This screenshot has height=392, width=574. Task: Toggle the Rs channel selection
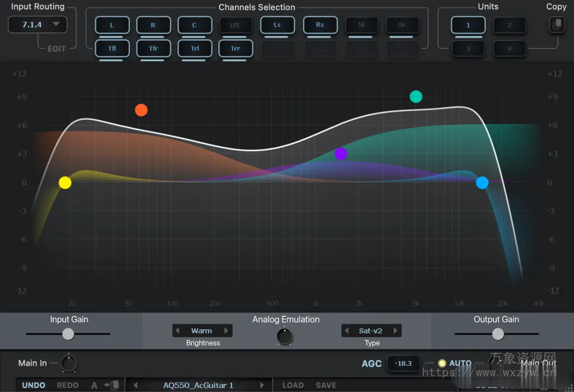(x=320, y=25)
